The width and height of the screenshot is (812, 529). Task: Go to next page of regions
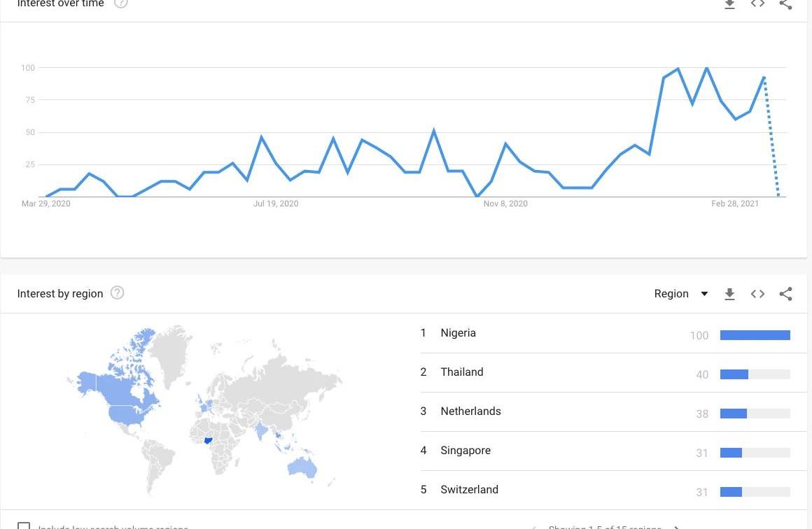tap(676, 526)
